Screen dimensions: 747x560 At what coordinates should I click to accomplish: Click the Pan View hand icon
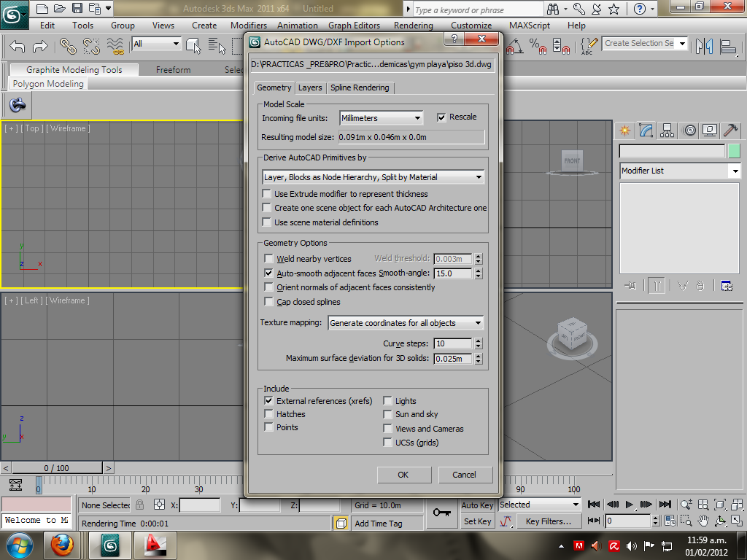(703, 521)
